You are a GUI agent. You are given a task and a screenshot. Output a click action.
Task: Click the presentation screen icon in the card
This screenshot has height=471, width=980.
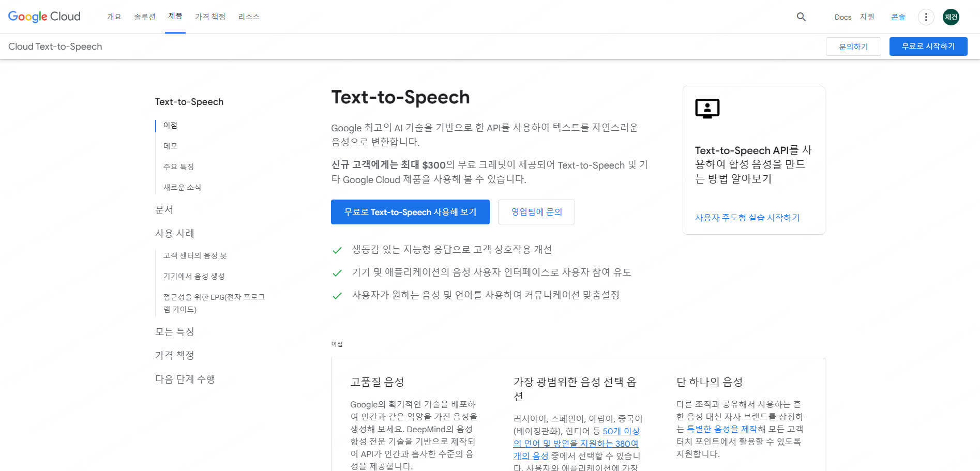pyautogui.click(x=707, y=109)
